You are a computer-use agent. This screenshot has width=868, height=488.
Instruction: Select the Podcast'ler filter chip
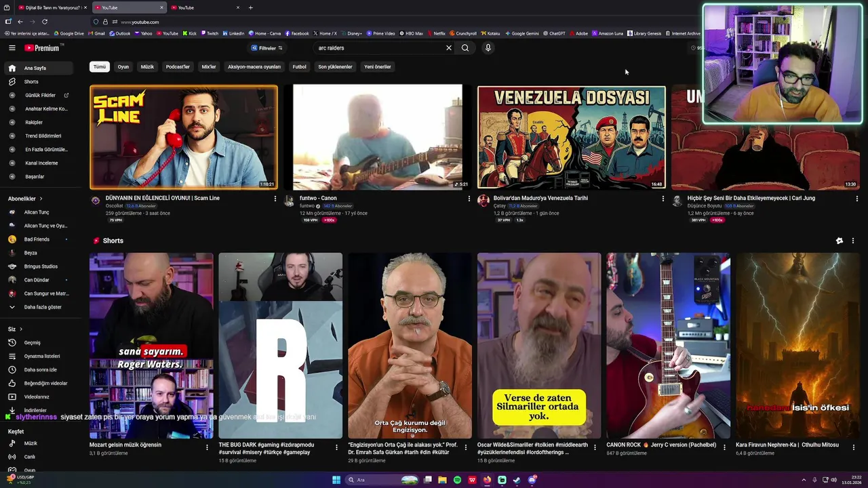[178, 67]
